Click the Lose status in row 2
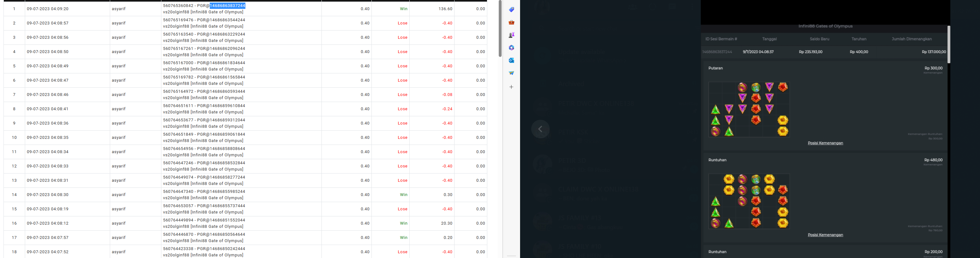980x258 pixels. coord(403,23)
